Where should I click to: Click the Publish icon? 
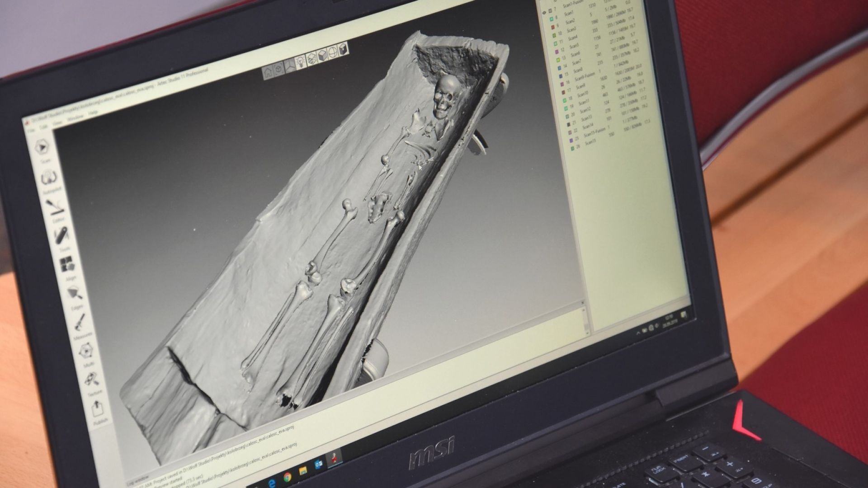point(98,409)
